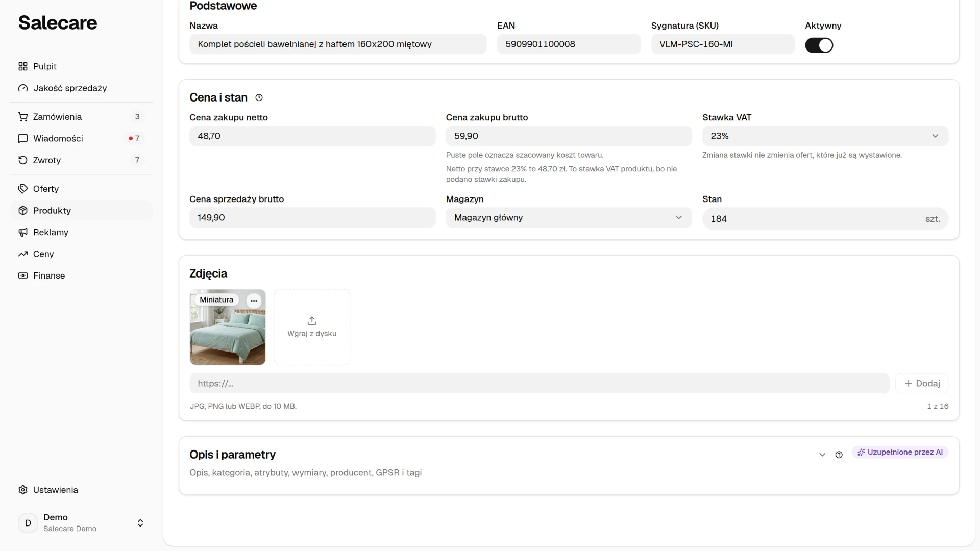Click the Pulpit dashboard icon
This screenshot has width=980, height=551.
coord(23,66)
